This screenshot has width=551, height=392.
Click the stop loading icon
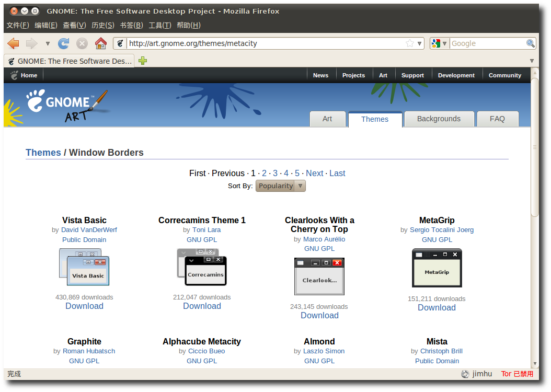tap(82, 43)
